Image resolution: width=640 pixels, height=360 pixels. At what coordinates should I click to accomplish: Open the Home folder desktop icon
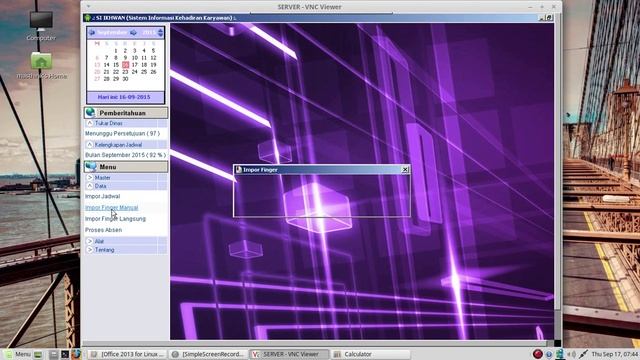point(41,65)
